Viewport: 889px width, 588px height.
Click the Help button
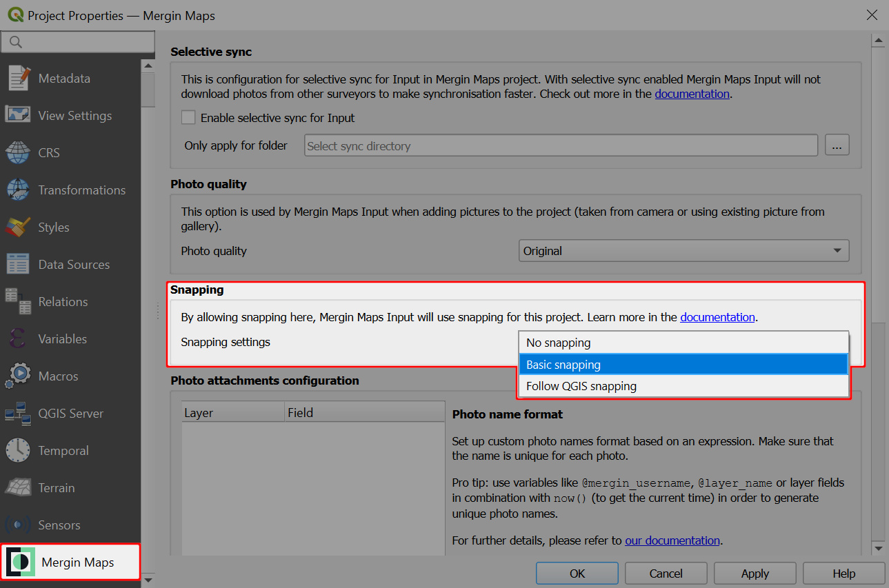843,574
